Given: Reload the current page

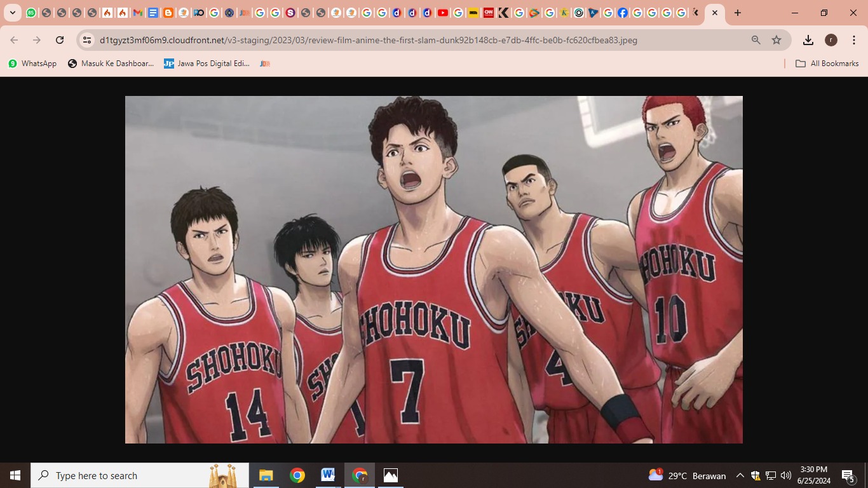Looking at the screenshot, I should tap(60, 40).
